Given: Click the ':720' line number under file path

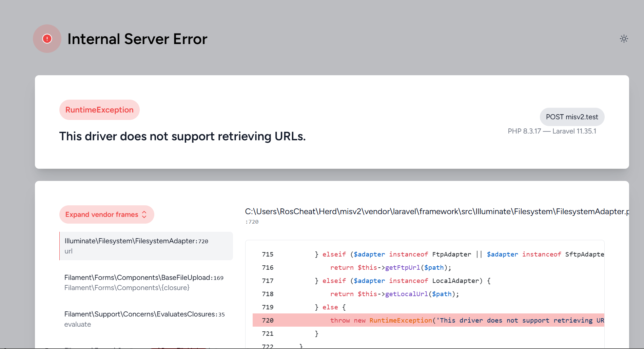Looking at the screenshot, I should 252,222.
